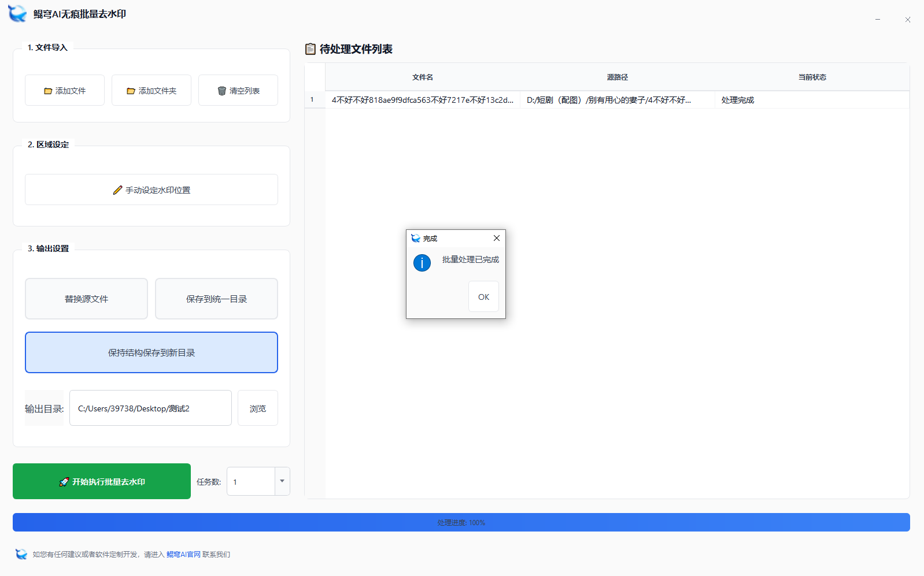Click the whale icon in footer
This screenshot has height=576, width=924.
21,554
